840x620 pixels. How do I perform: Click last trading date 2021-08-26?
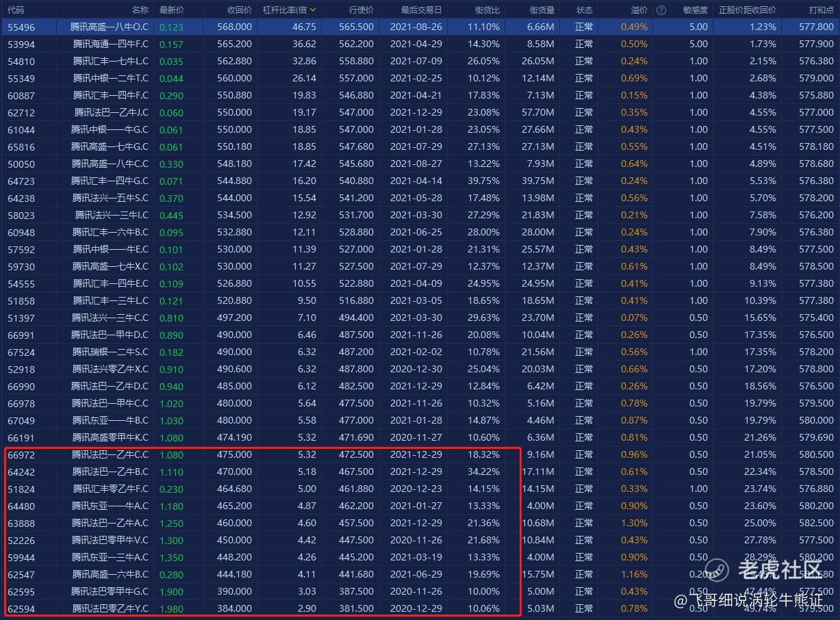(x=416, y=27)
